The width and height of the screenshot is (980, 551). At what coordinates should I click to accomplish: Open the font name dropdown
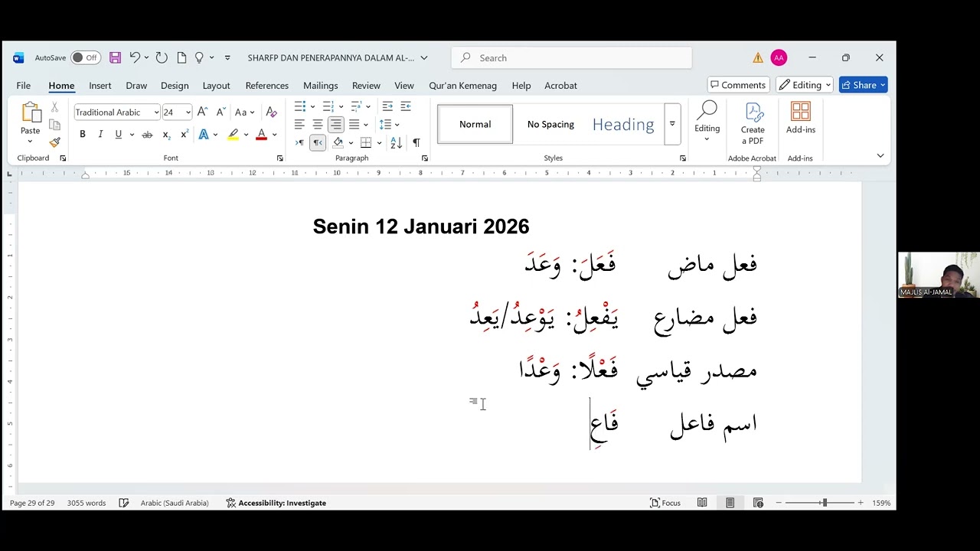pos(156,112)
